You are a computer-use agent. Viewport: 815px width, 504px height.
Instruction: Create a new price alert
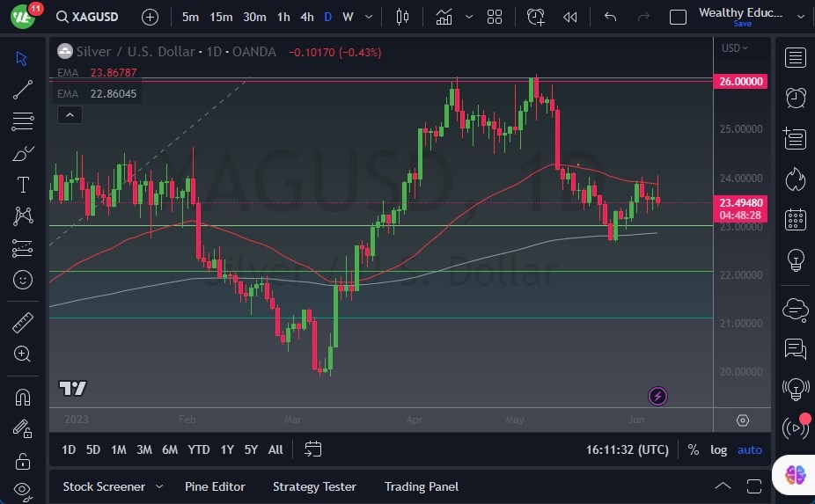tap(535, 17)
